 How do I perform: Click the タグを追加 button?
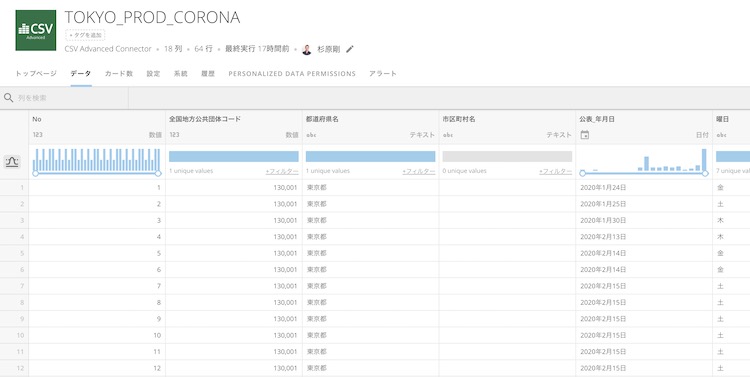[x=85, y=35]
